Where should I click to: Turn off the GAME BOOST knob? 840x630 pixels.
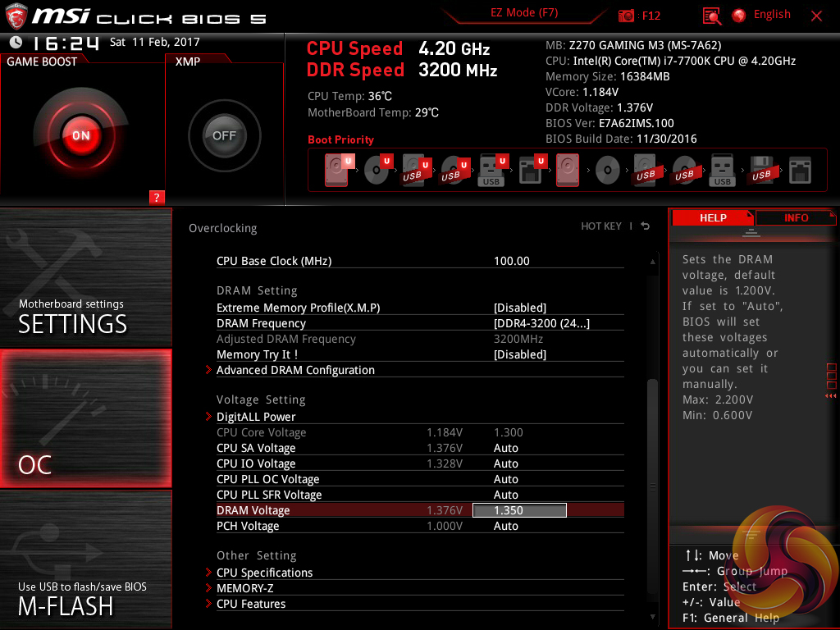[x=81, y=135]
